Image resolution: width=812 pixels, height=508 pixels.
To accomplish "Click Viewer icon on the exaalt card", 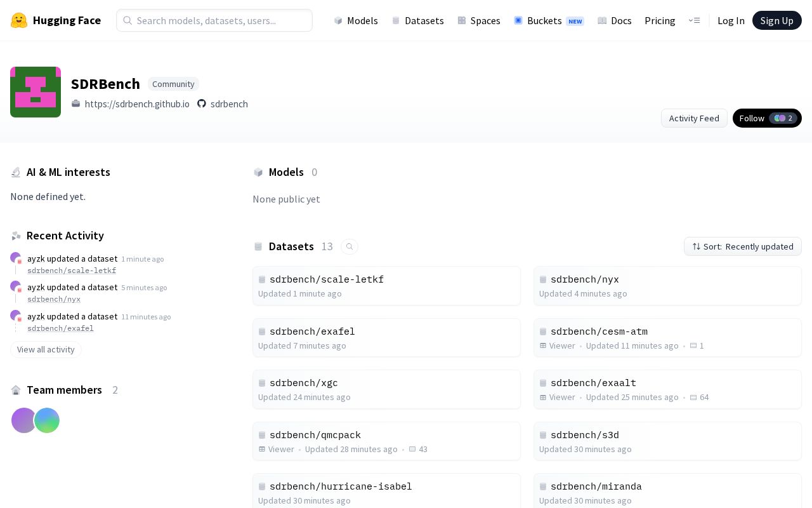I will [x=543, y=397].
